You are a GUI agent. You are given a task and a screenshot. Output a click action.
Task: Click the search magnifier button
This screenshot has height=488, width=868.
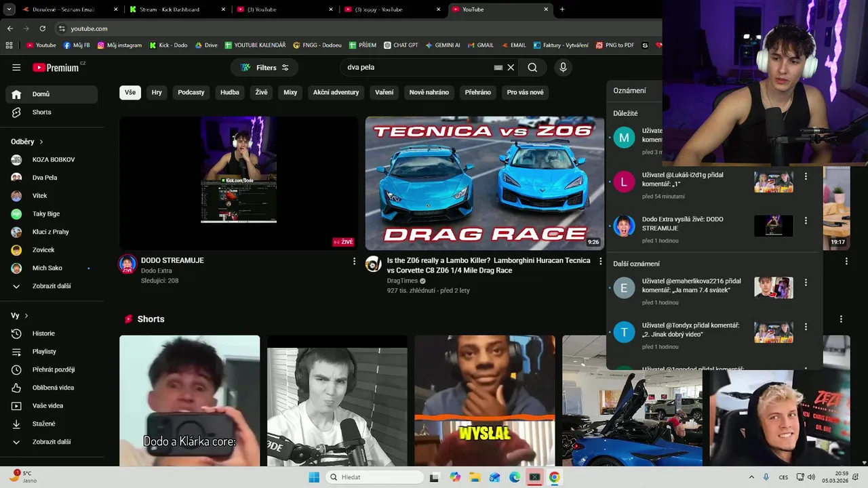click(x=532, y=67)
